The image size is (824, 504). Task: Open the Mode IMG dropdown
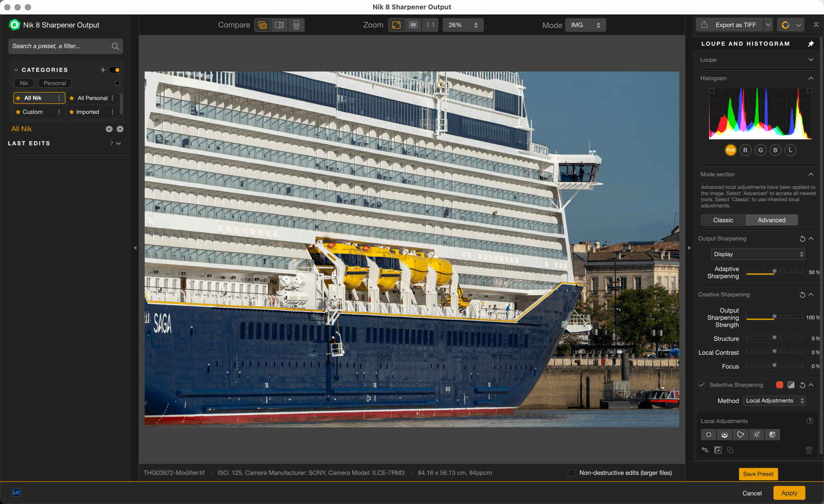(585, 25)
